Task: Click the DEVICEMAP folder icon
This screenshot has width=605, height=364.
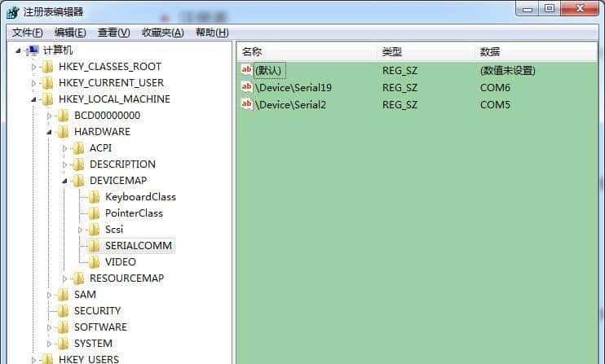Action: (78, 181)
